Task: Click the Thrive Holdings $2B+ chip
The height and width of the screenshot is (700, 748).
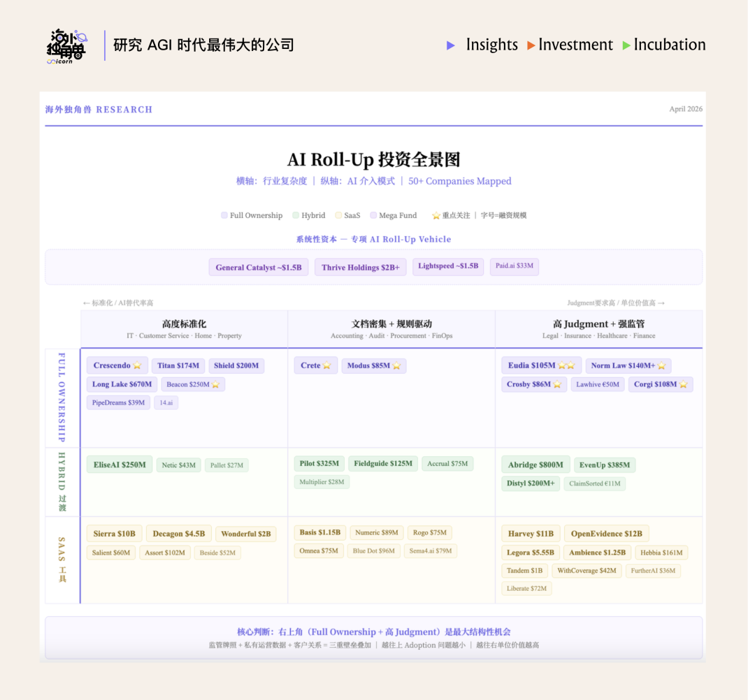Action: click(360, 268)
